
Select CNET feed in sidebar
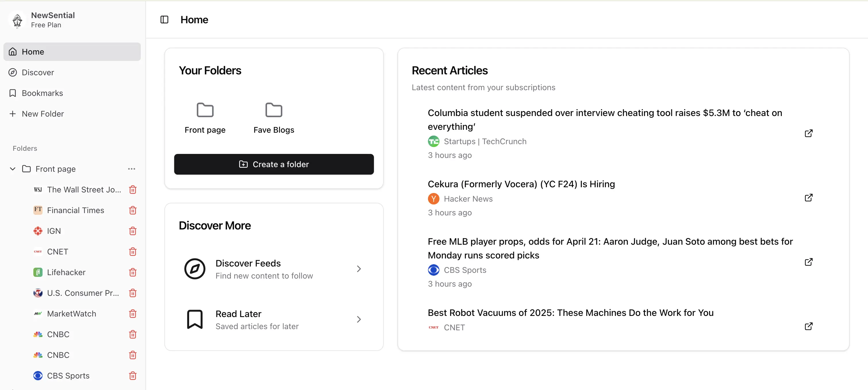coord(57,252)
